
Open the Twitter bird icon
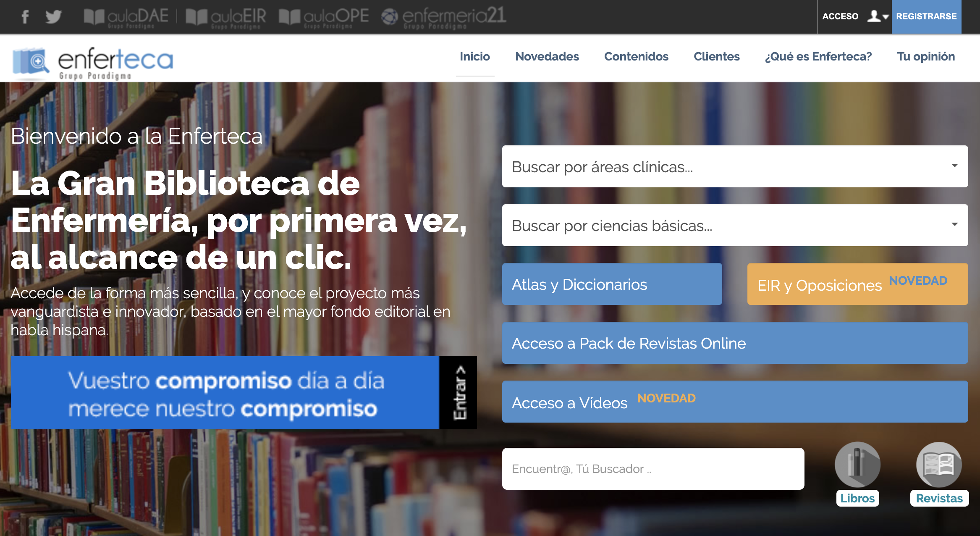[x=54, y=17]
